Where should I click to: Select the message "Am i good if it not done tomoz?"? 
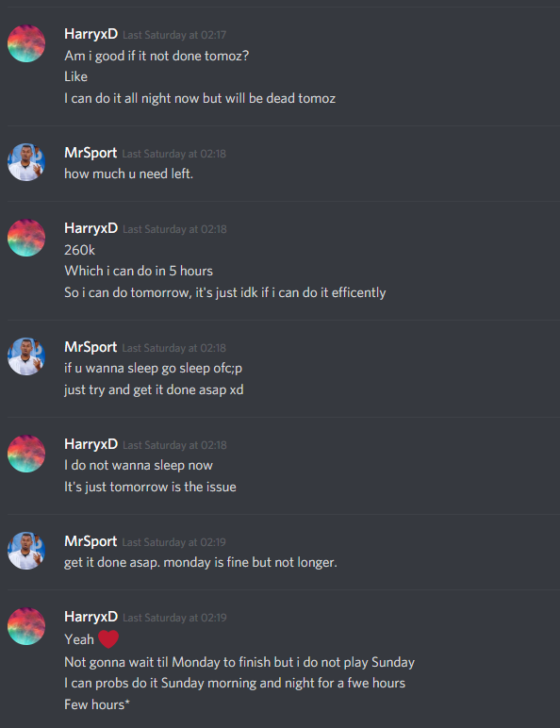156,57
